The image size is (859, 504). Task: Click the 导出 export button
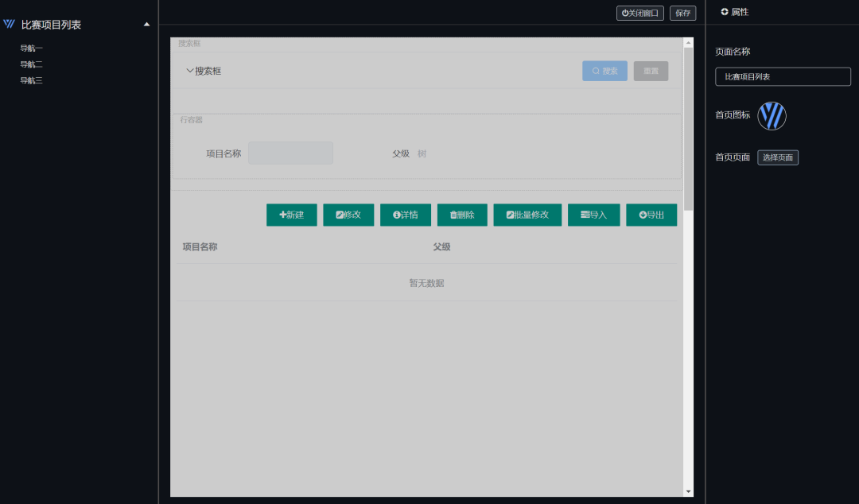[x=651, y=215]
